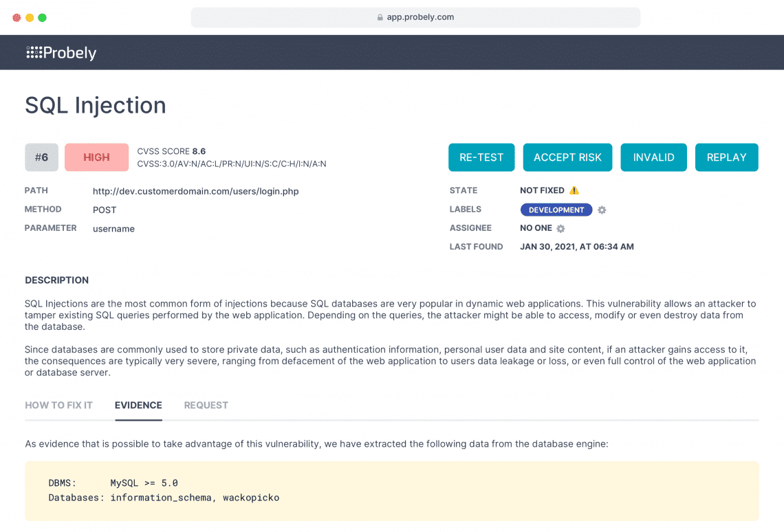Open labels settings gear icon
This screenshot has height=532, width=784.
tap(602, 210)
